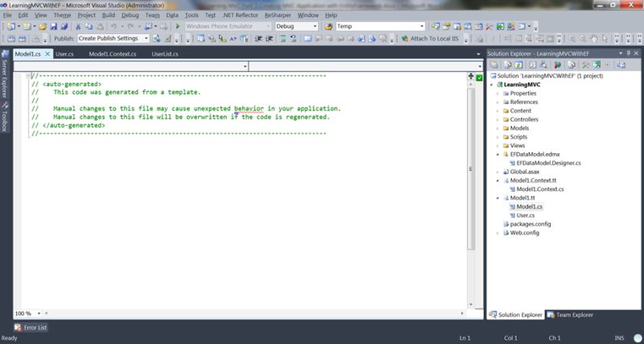
Task: Click the horizontal scroll right arrow
Action: click(x=462, y=313)
